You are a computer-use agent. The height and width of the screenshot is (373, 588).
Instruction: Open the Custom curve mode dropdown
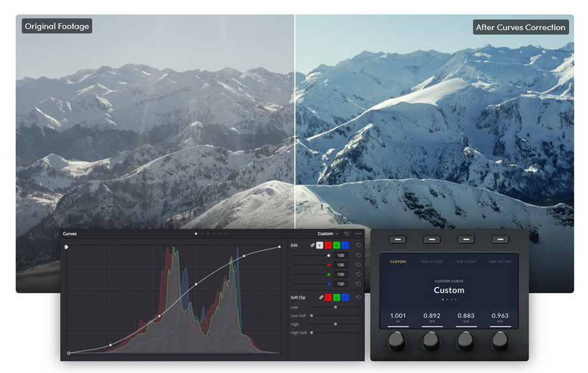pyautogui.click(x=328, y=234)
